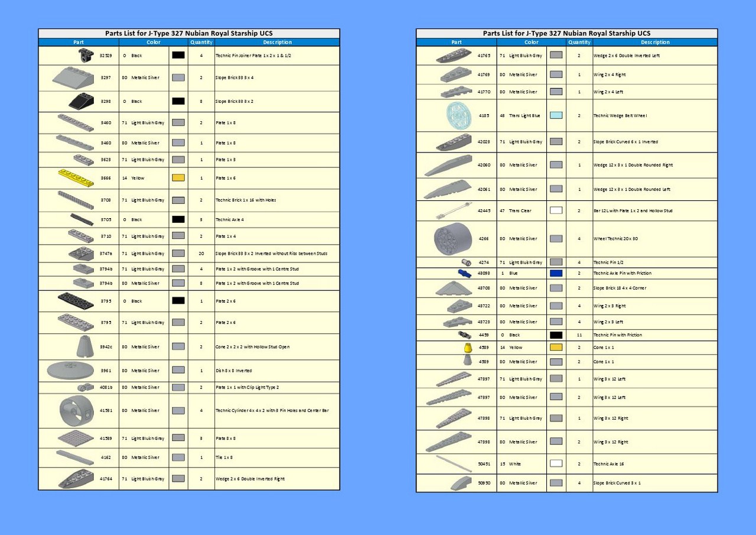Select the 'Dish 8 x 8 Inverted' description
This screenshot has height=535, width=756.
tap(234, 371)
